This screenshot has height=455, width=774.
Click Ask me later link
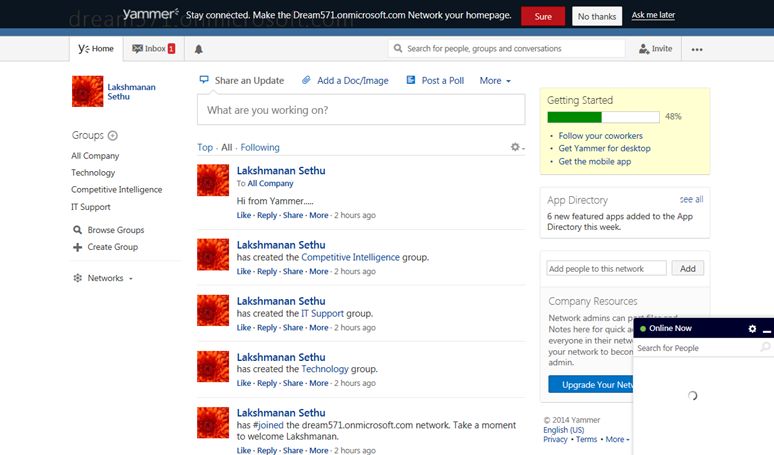(653, 15)
